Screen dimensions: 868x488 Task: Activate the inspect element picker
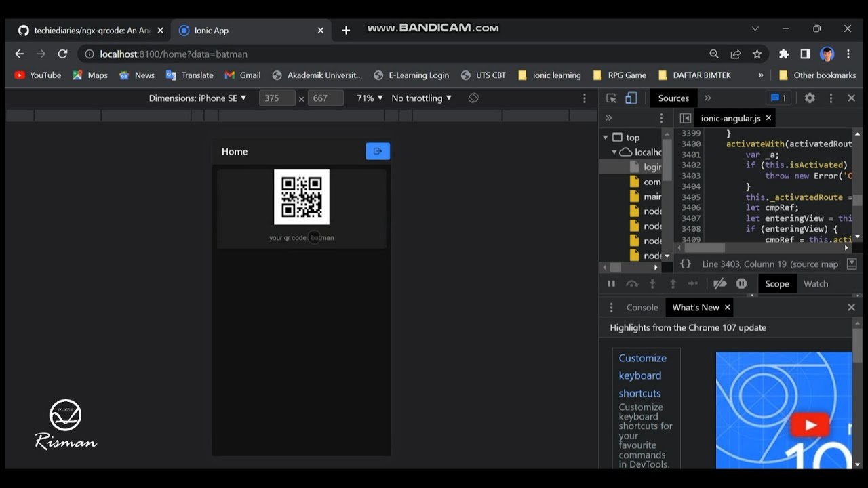(x=611, y=98)
